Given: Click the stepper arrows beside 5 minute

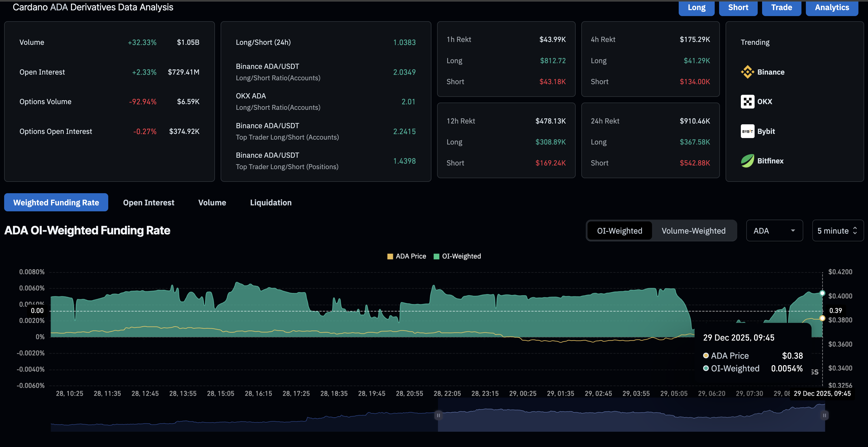Looking at the screenshot, I should tap(856, 230).
